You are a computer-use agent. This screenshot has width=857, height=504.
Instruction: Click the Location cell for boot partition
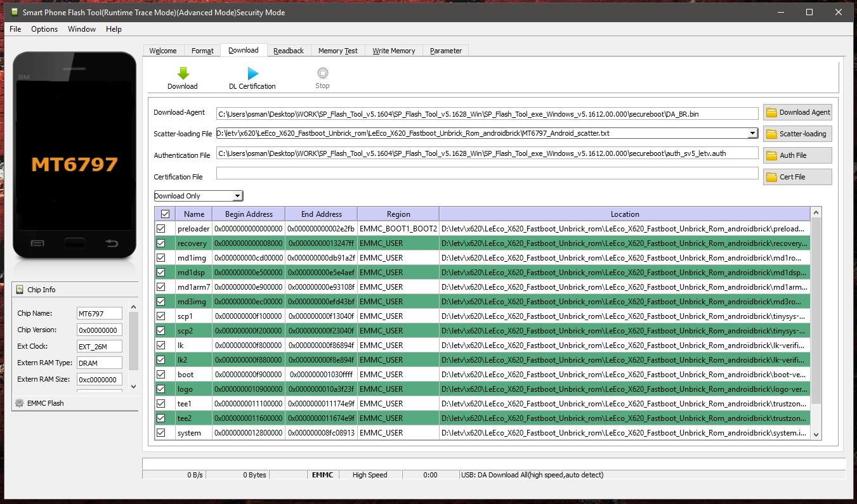pos(624,375)
